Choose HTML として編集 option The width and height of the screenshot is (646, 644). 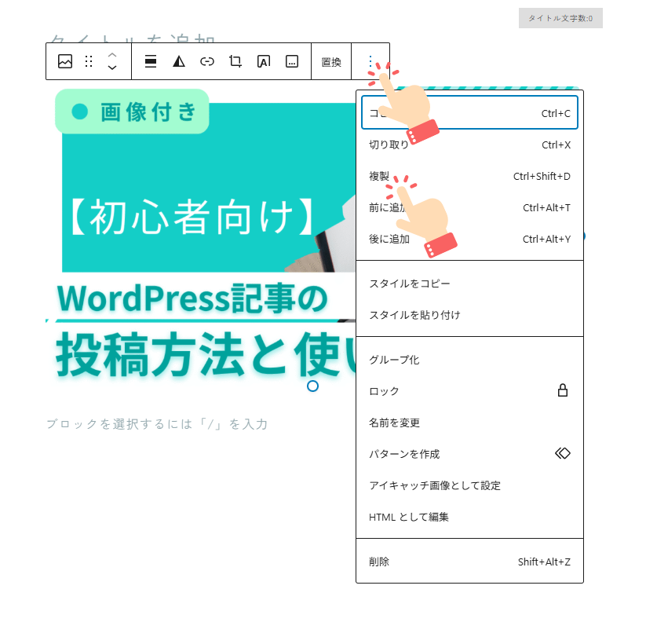469,517
